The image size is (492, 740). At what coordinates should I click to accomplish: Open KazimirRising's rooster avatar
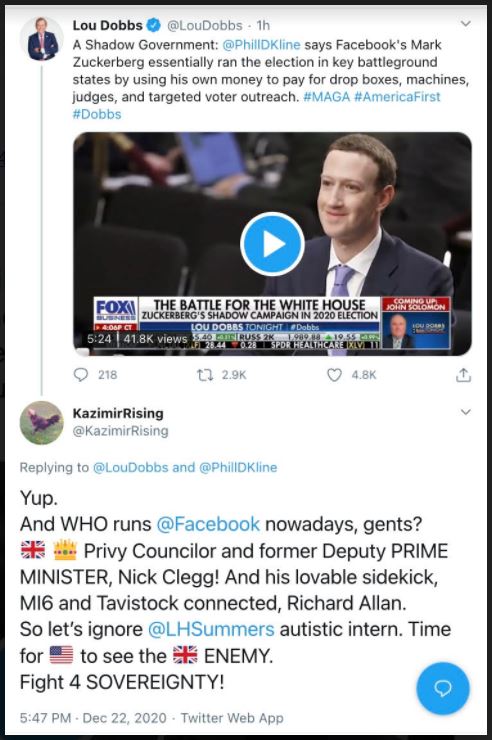point(42,423)
